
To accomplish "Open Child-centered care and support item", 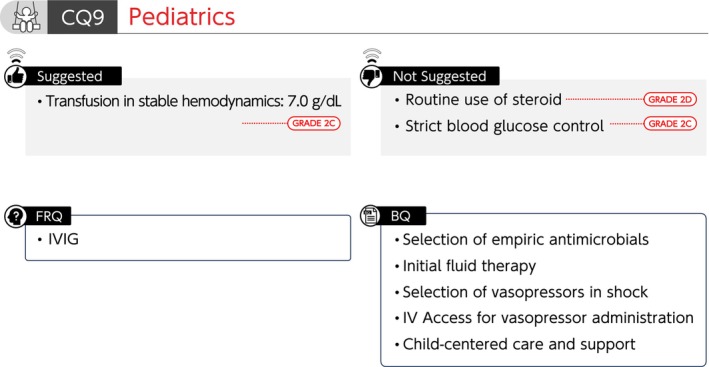I will [519, 344].
